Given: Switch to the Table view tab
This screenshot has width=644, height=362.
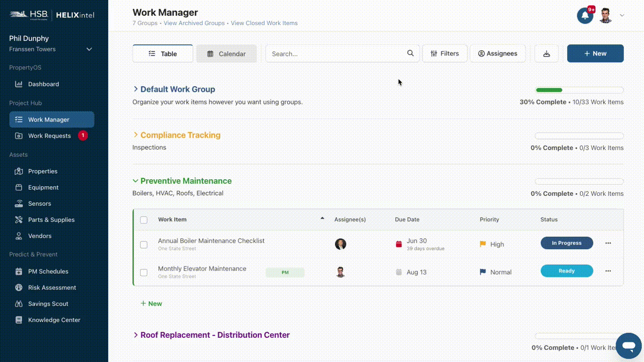Looking at the screenshot, I should click(x=163, y=53).
